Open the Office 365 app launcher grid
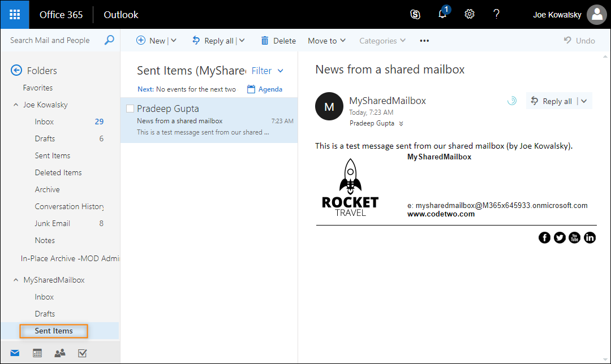Viewport: 611px width, 364px height. tap(14, 14)
